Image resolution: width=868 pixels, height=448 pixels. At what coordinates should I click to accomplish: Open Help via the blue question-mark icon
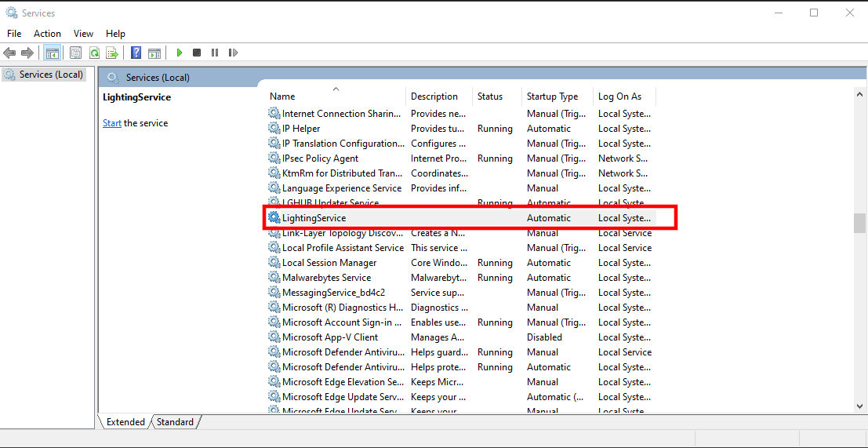(136, 53)
